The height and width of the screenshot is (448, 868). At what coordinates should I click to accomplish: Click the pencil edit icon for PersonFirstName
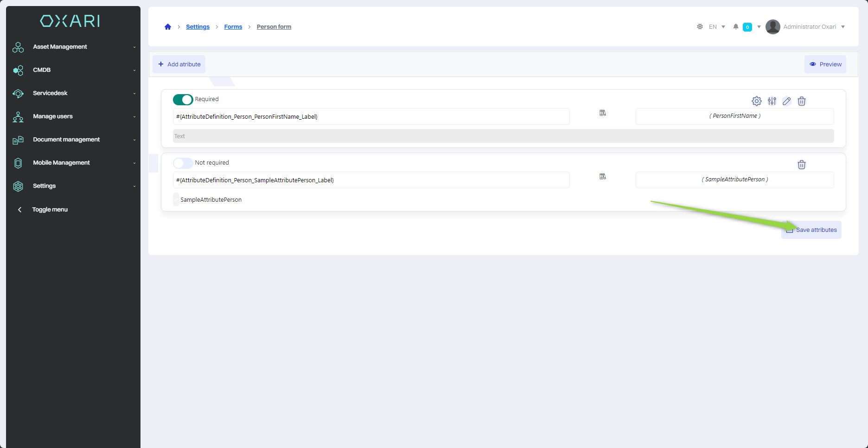(x=786, y=101)
